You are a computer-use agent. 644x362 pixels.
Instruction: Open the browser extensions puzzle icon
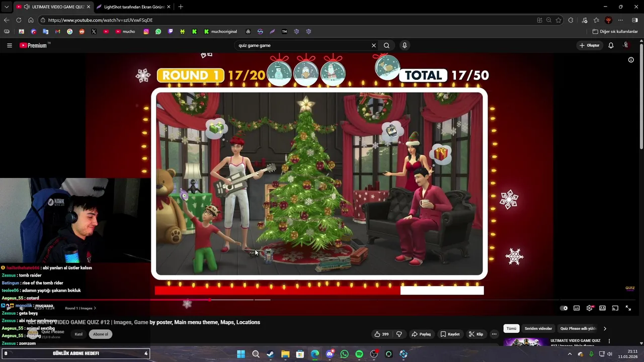pyautogui.click(x=571, y=20)
